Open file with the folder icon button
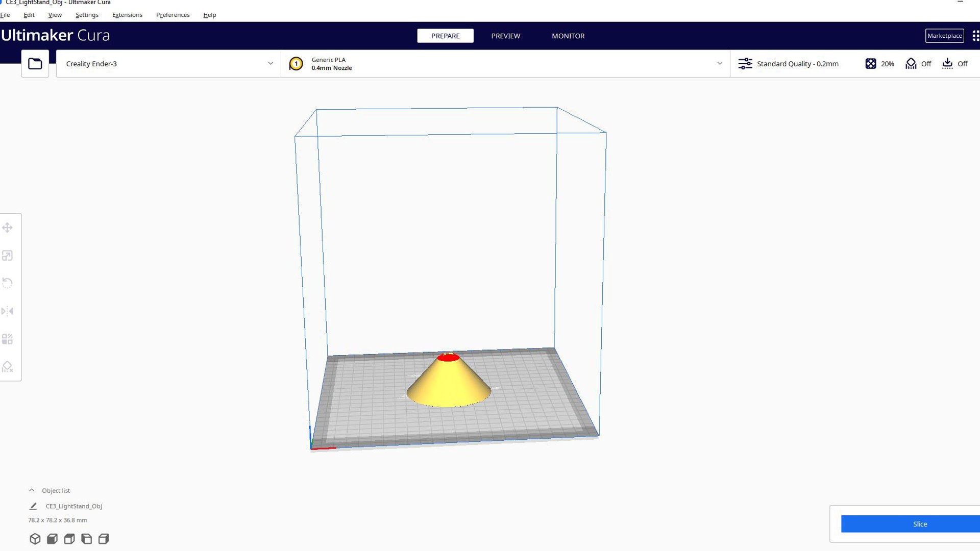 tap(35, 64)
